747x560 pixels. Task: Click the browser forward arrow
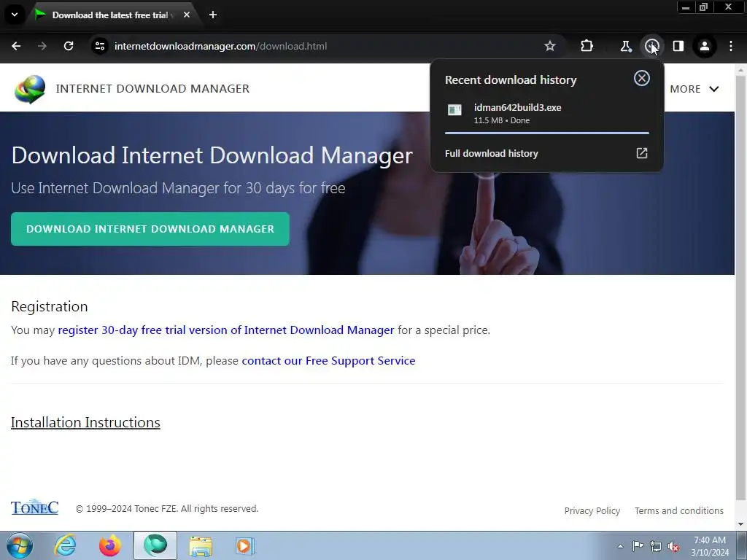(42, 46)
